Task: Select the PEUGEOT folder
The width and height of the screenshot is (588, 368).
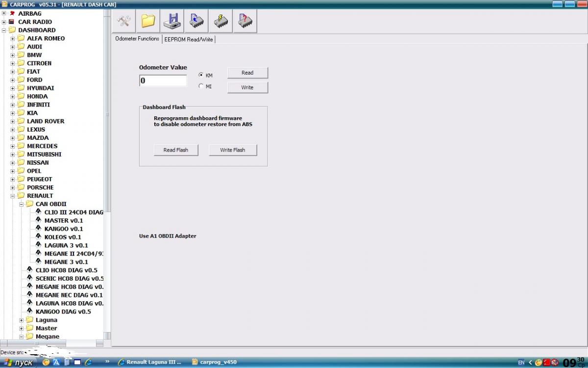Action: [39, 179]
